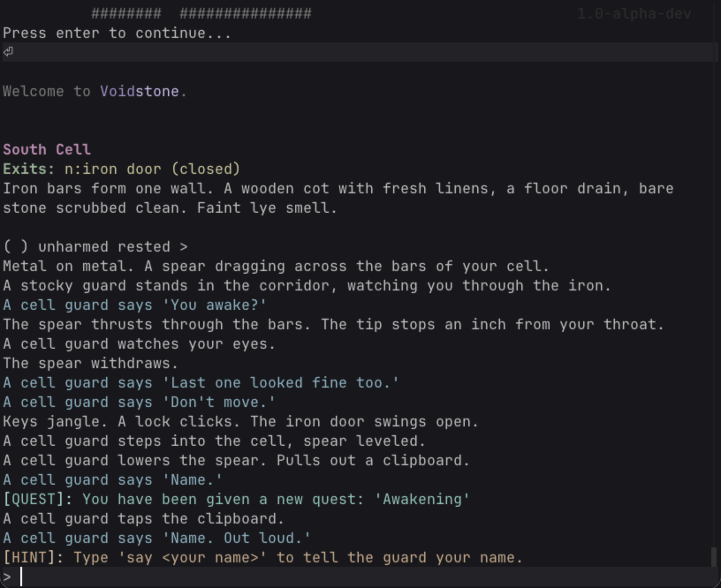This screenshot has height=588, width=721.
Task: Click the 'unharmed rested' status line
Action: coord(104,247)
